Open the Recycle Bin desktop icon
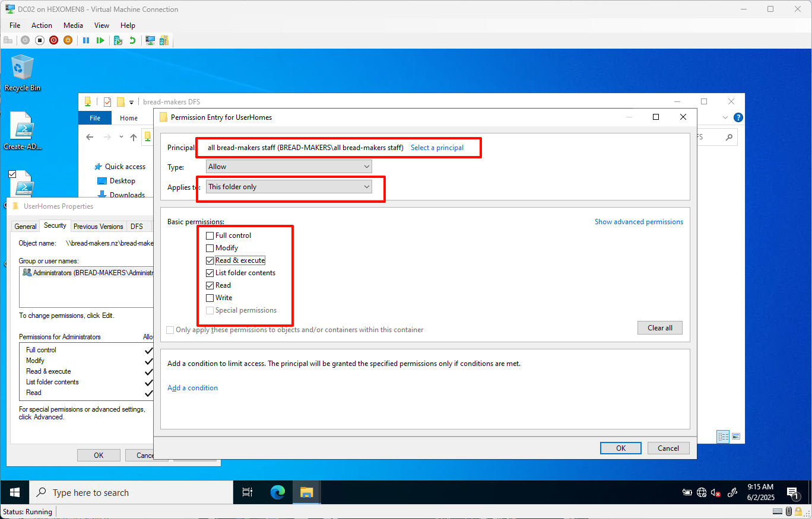This screenshot has width=812, height=519. coord(23,73)
